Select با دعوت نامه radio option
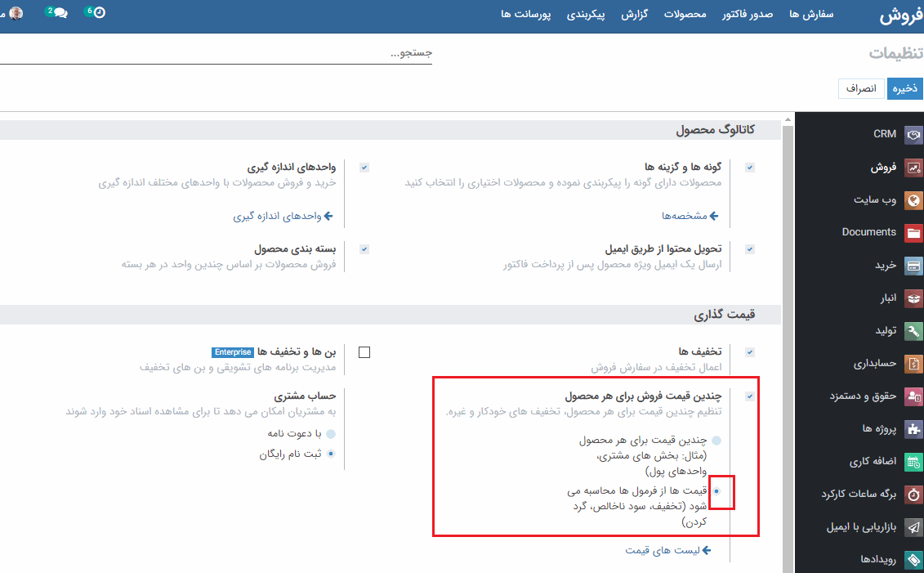Image resolution: width=924 pixels, height=573 pixels. (331, 435)
